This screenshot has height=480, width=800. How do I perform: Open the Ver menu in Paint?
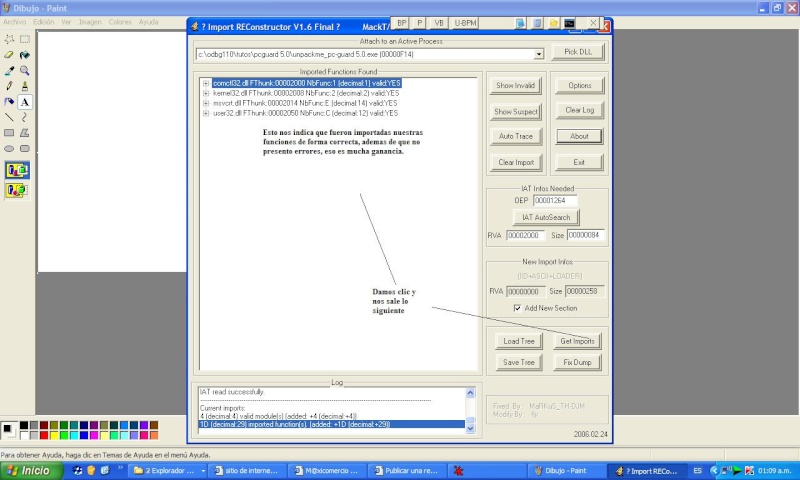click(x=66, y=22)
